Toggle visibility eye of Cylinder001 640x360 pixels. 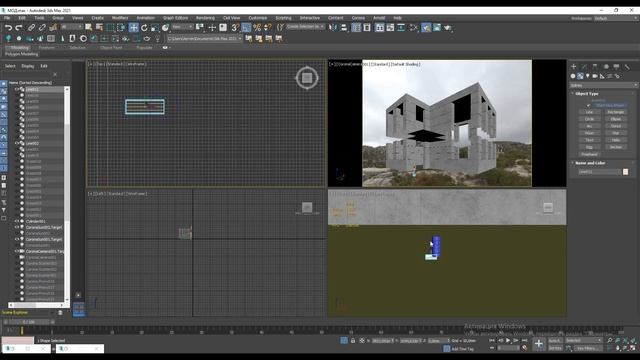point(17,221)
